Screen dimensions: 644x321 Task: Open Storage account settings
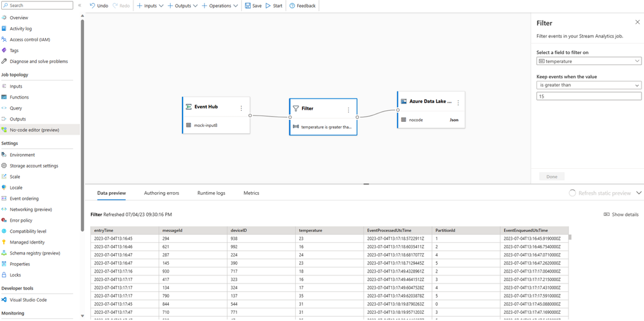pyautogui.click(x=34, y=166)
